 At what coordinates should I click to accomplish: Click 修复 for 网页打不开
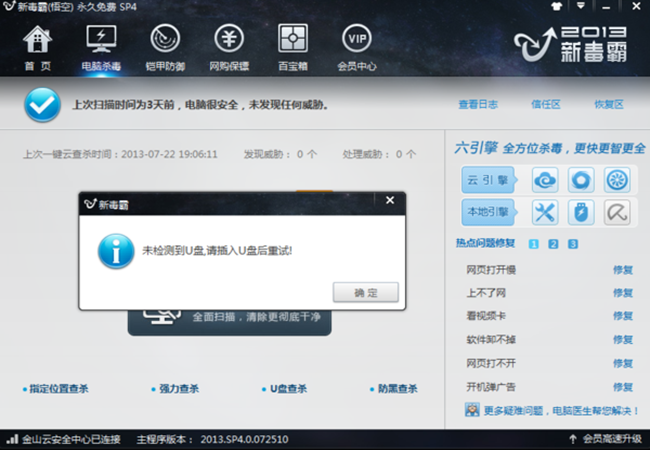click(x=623, y=363)
